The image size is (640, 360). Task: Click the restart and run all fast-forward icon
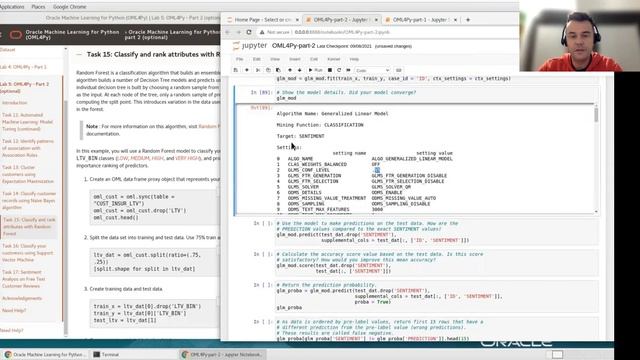348,70
